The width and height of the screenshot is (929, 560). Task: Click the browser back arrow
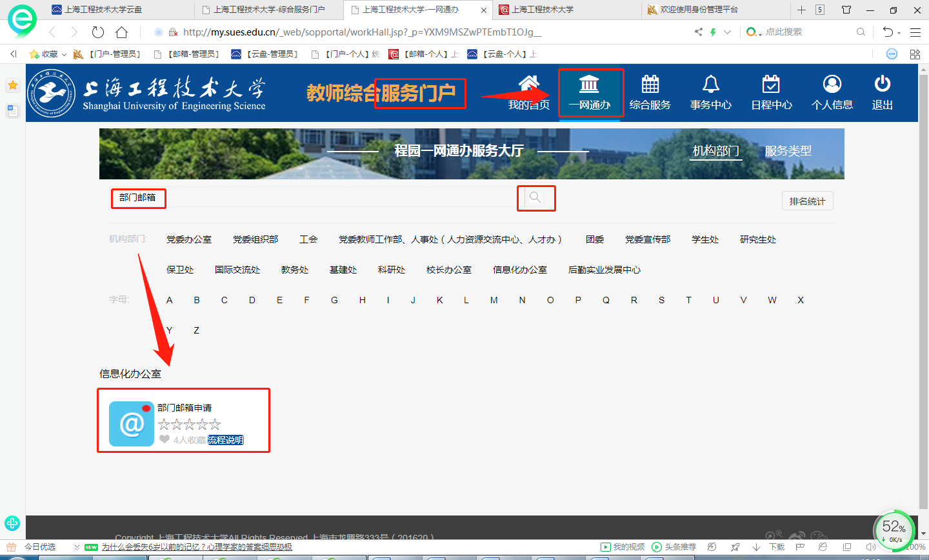(52, 32)
